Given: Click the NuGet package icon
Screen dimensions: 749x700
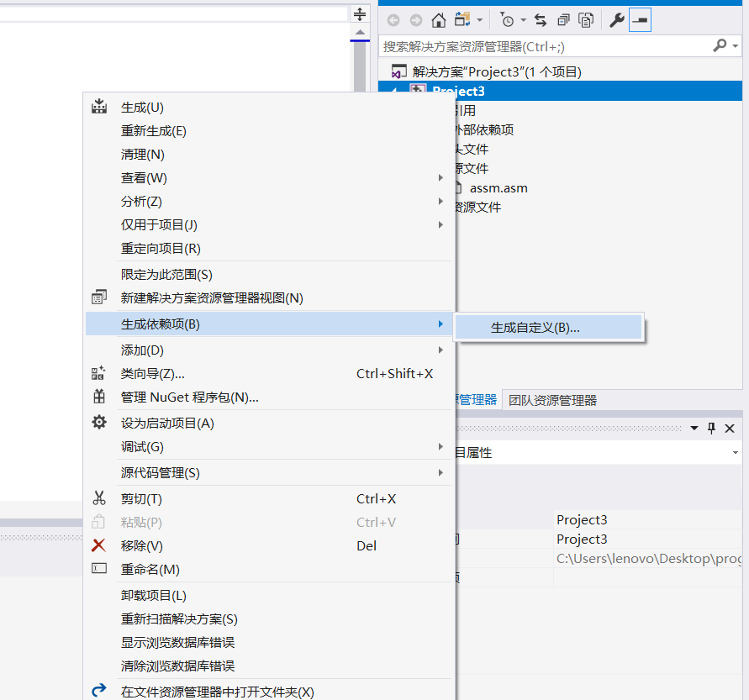Looking at the screenshot, I should (99, 397).
